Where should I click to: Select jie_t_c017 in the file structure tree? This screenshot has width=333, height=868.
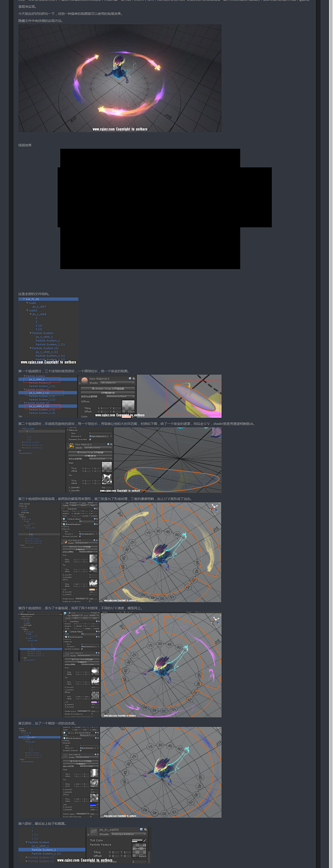click(x=39, y=307)
